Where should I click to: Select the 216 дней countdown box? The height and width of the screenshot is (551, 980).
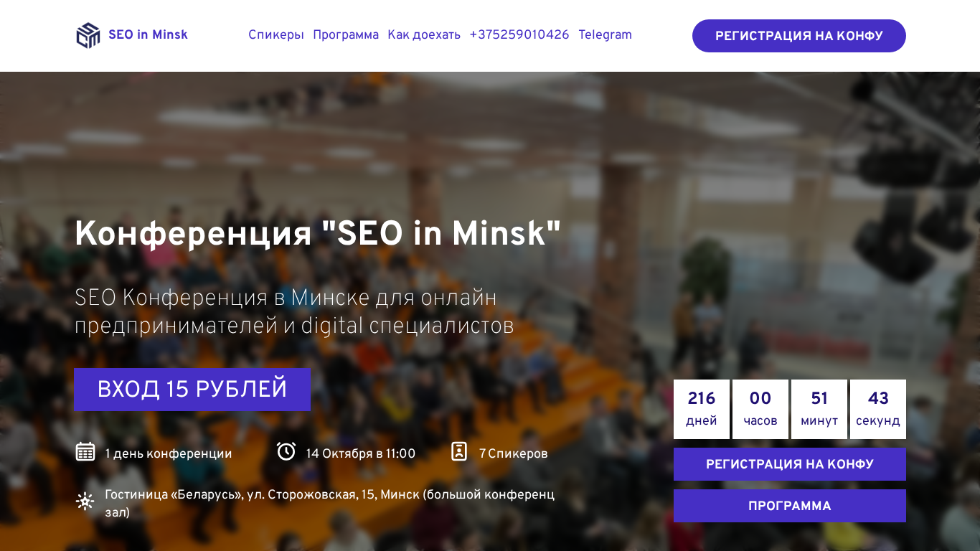(702, 409)
